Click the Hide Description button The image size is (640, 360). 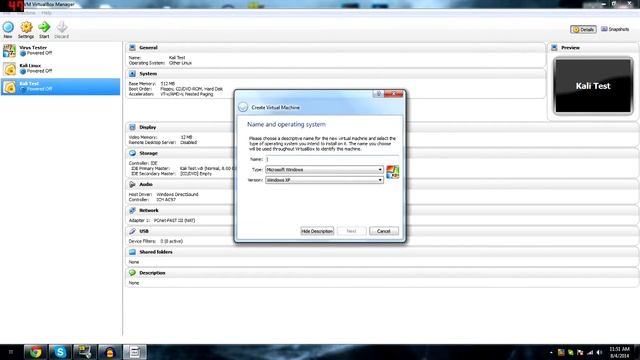click(317, 231)
